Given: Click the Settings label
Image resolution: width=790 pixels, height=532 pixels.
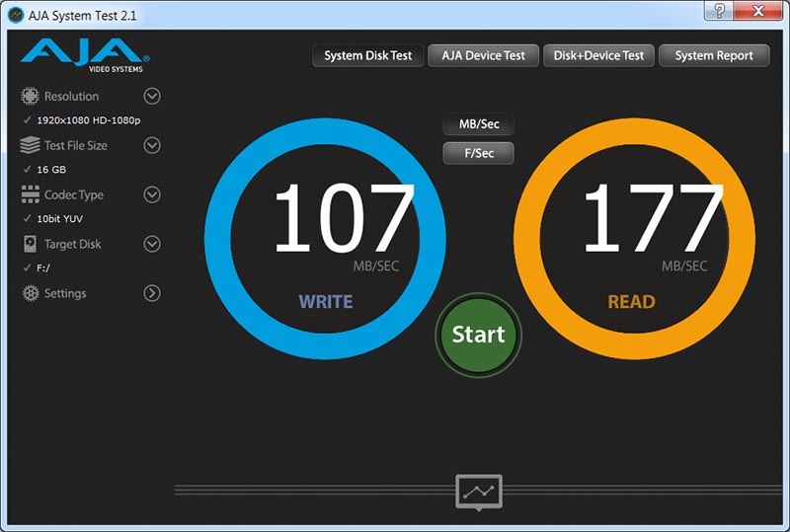Looking at the screenshot, I should (65, 293).
